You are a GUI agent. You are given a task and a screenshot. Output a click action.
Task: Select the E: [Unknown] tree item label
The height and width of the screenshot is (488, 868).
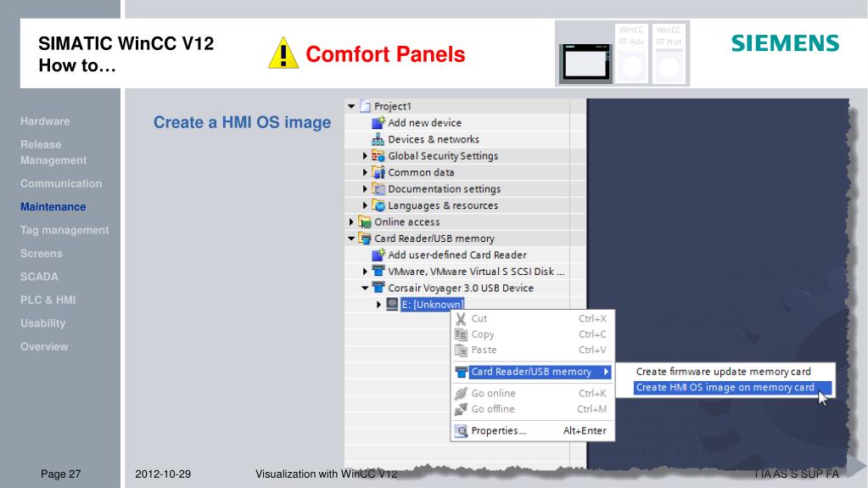point(432,305)
